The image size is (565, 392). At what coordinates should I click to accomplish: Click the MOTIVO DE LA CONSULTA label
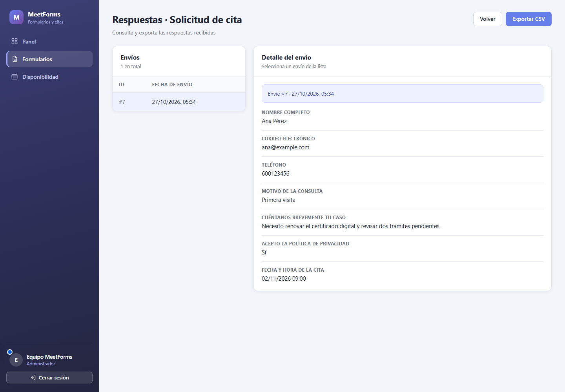click(x=292, y=191)
